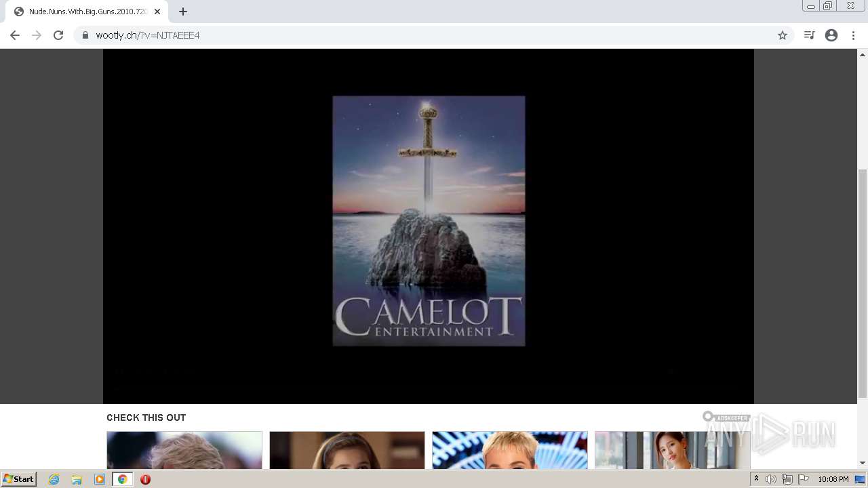The width and height of the screenshot is (868, 488).
Task: Open the Chrome three-dot menu
Action: (x=854, y=35)
